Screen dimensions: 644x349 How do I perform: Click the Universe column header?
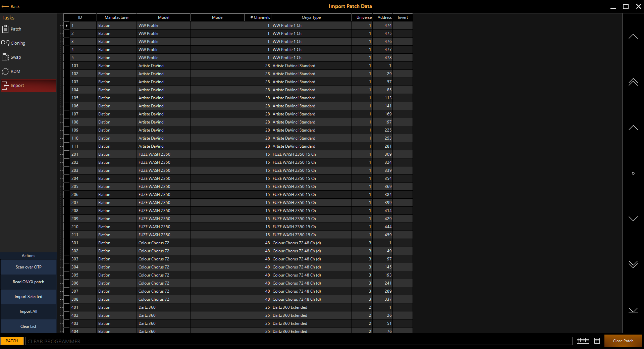[362, 17]
